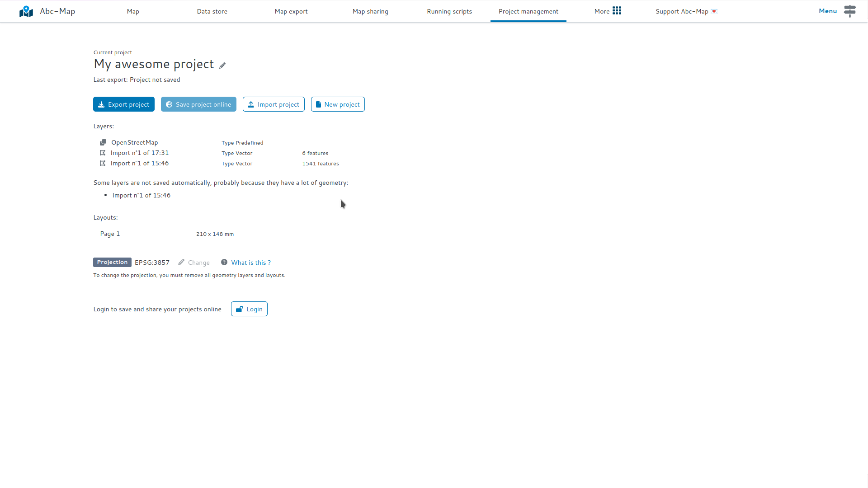Click the Abc-Map logo icon
This screenshot has width=868, height=488.
point(26,11)
